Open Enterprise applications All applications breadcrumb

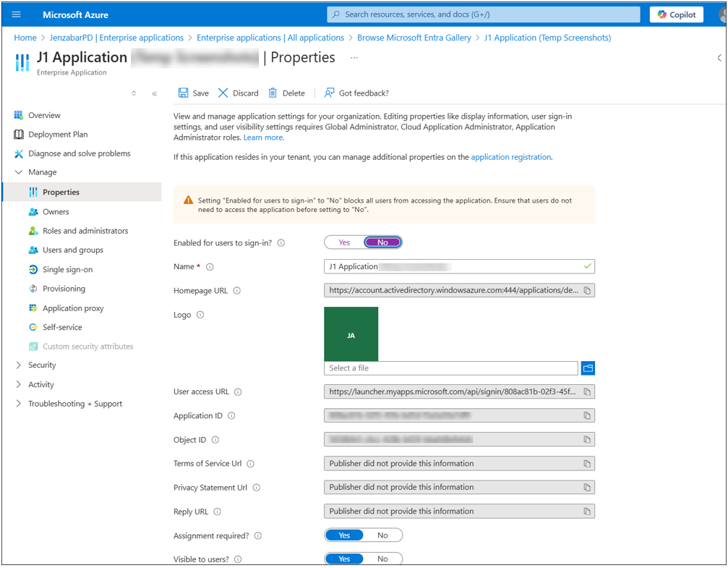pyautogui.click(x=270, y=38)
